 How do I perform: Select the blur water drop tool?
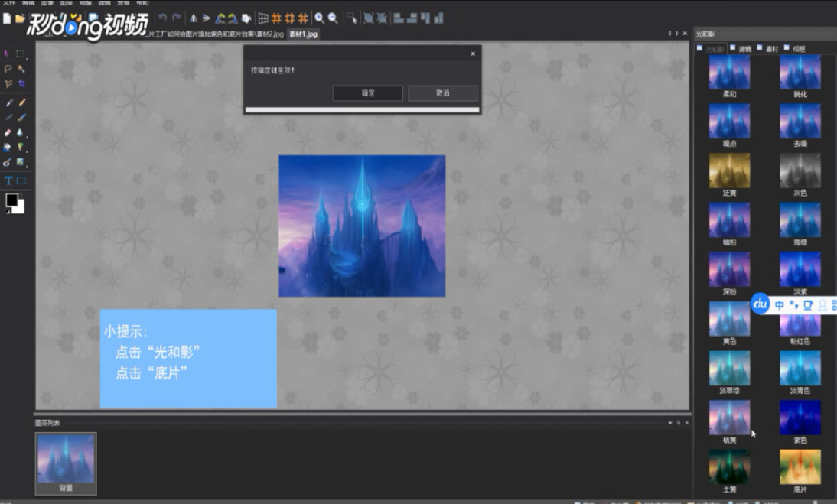(x=21, y=132)
